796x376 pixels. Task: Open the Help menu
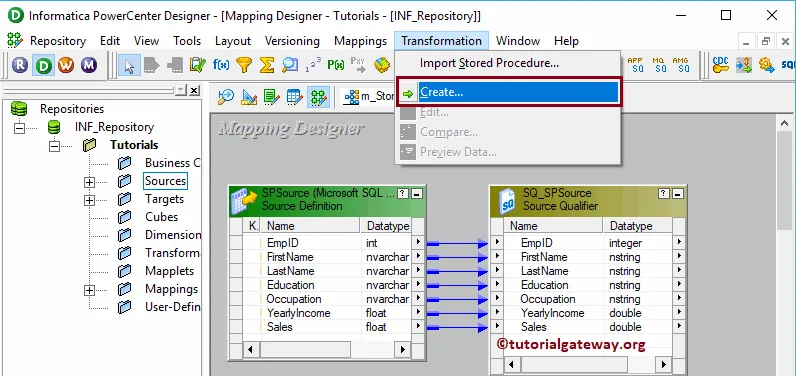coord(566,41)
